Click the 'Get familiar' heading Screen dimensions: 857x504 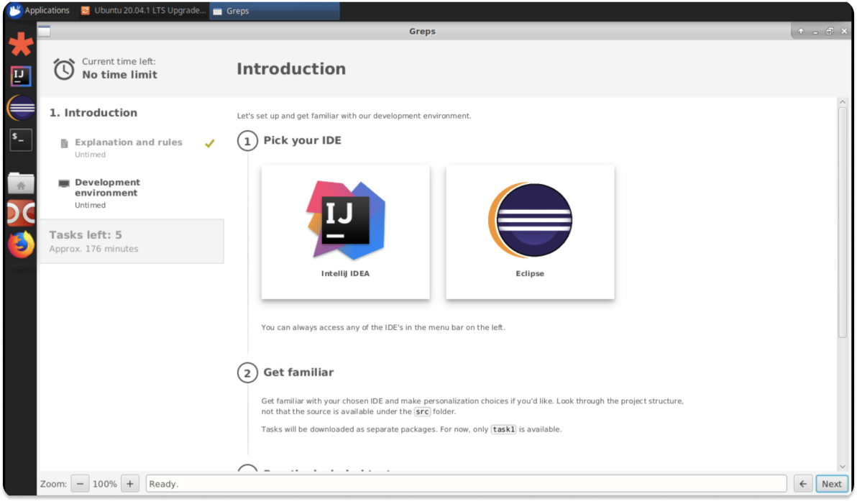click(298, 372)
